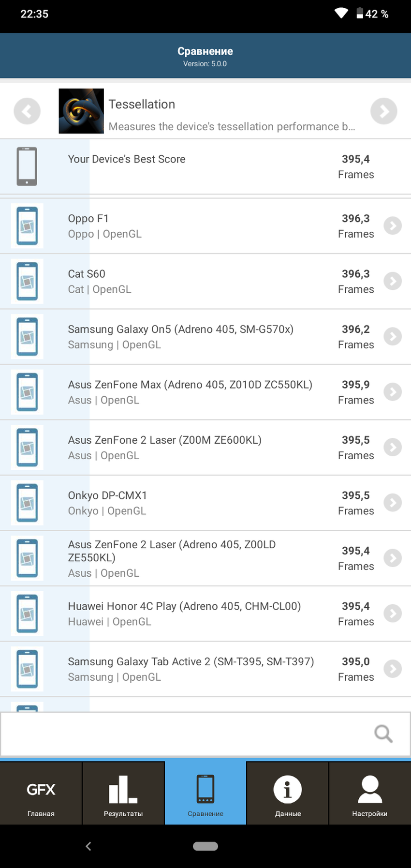The image size is (411, 868).
Task: Expand Cat S60 details chevron
Action: pos(393,281)
